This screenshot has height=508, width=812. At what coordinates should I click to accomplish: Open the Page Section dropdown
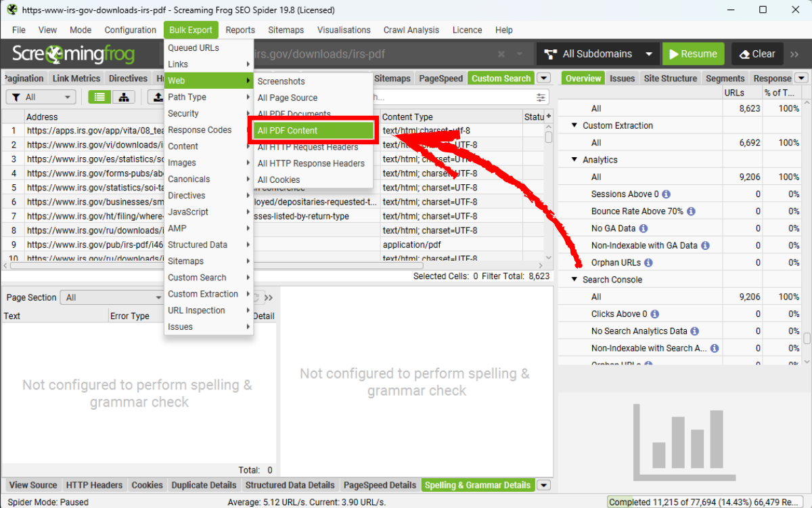112,297
